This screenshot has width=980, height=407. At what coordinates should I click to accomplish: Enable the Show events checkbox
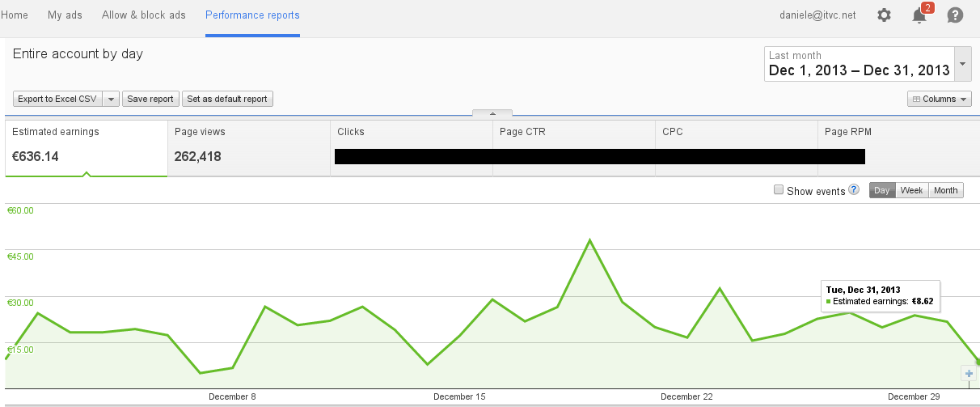click(779, 190)
